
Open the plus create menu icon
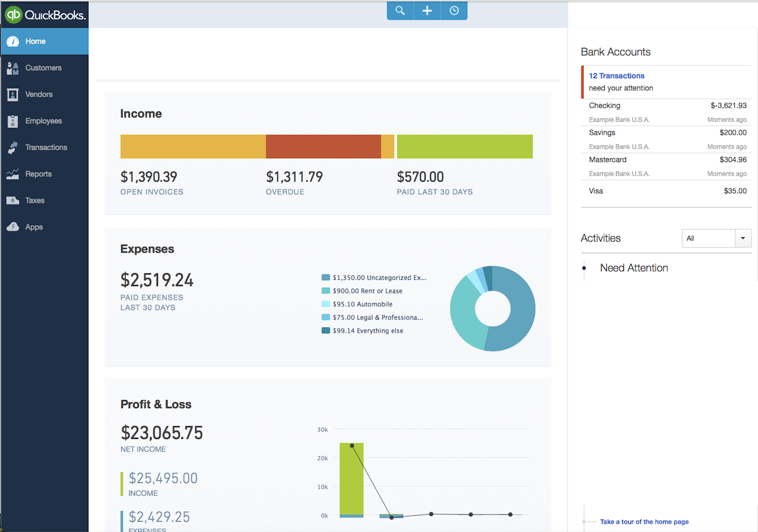tap(427, 11)
